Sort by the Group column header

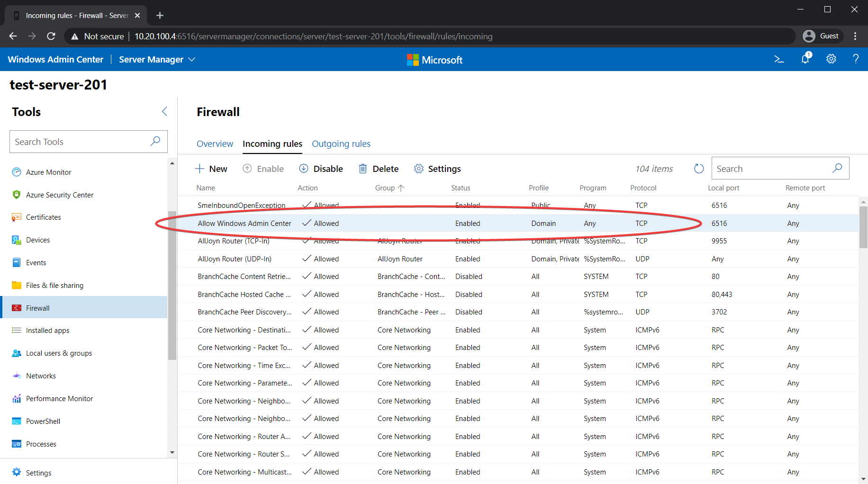coord(389,188)
